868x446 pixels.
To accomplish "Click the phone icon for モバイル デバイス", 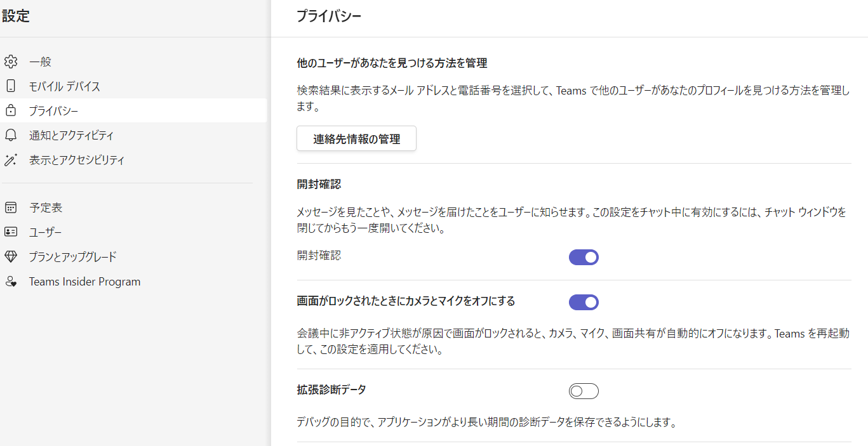I will [x=10, y=86].
